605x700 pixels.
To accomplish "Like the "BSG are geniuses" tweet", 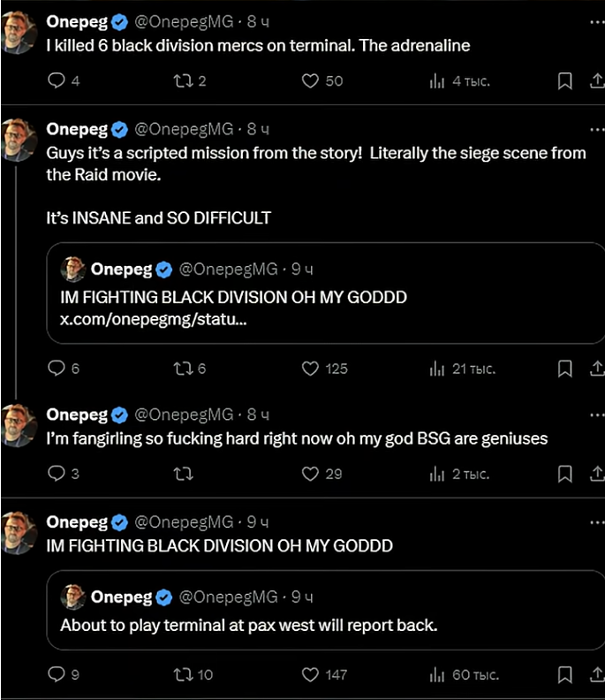I will pyautogui.click(x=310, y=474).
